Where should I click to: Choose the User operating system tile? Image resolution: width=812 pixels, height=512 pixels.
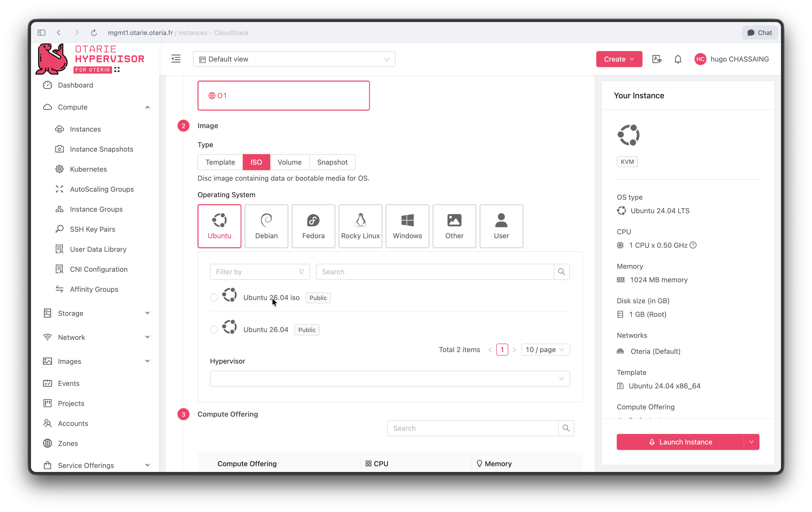(x=501, y=226)
